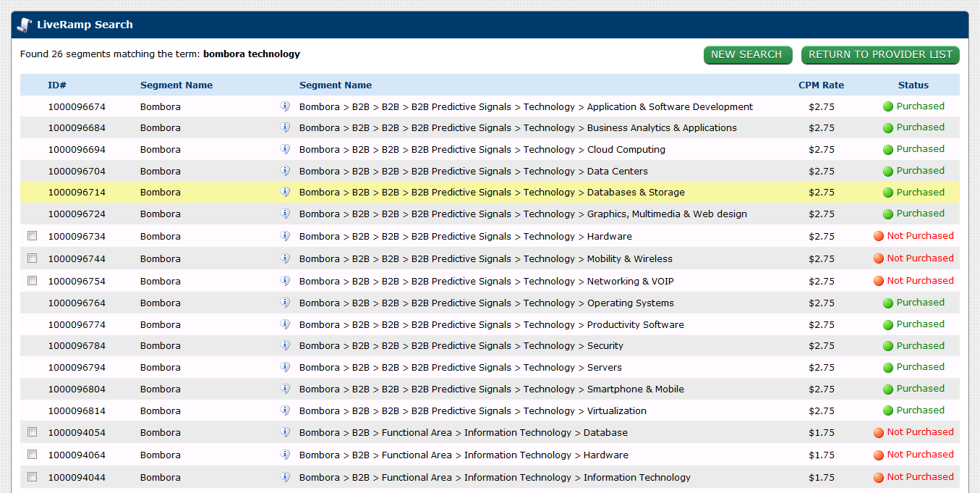This screenshot has height=493, width=980.
Task: View info for Smartphone & Mobile segment
Action: [x=285, y=389]
